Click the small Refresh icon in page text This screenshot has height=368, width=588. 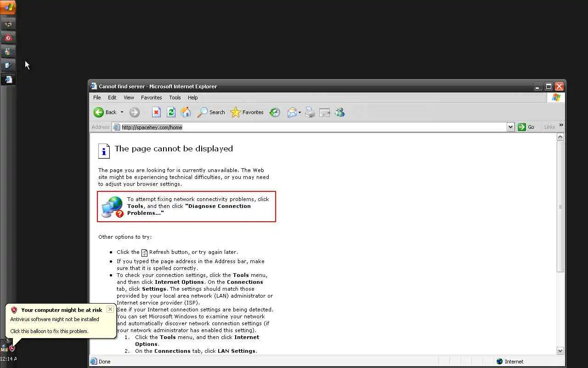tap(144, 253)
